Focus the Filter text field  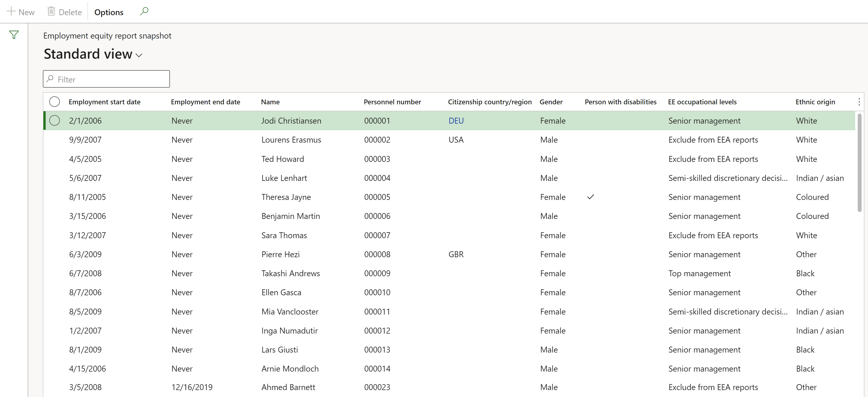click(x=111, y=80)
